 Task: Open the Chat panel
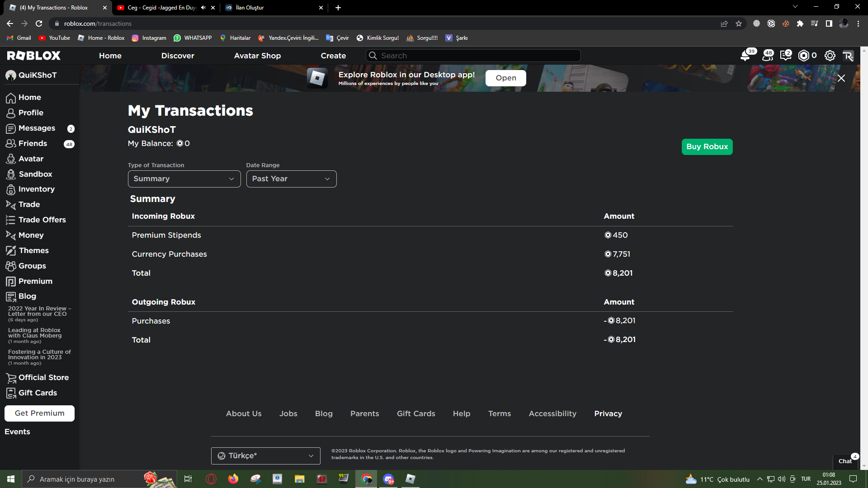pyautogui.click(x=845, y=461)
